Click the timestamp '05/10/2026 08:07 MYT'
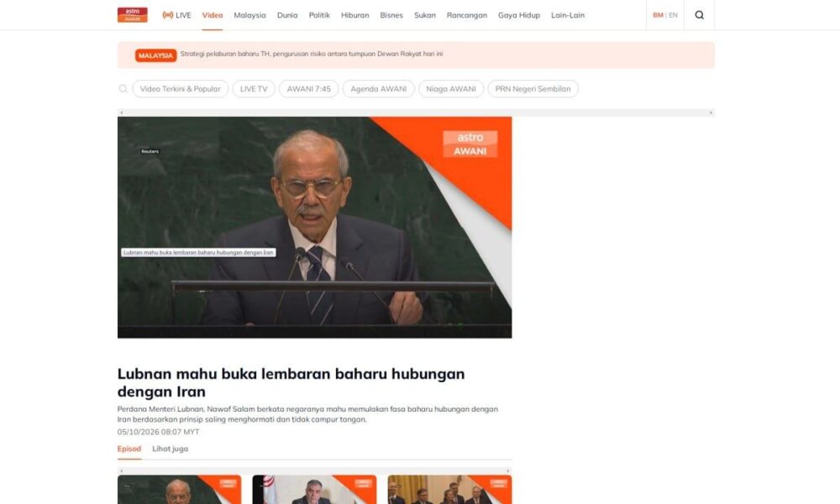Screen dimensions: 840x504 [158, 432]
